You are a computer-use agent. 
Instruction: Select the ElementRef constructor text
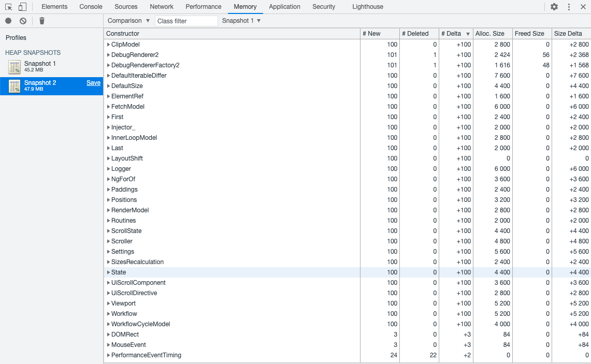click(x=127, y=96)
